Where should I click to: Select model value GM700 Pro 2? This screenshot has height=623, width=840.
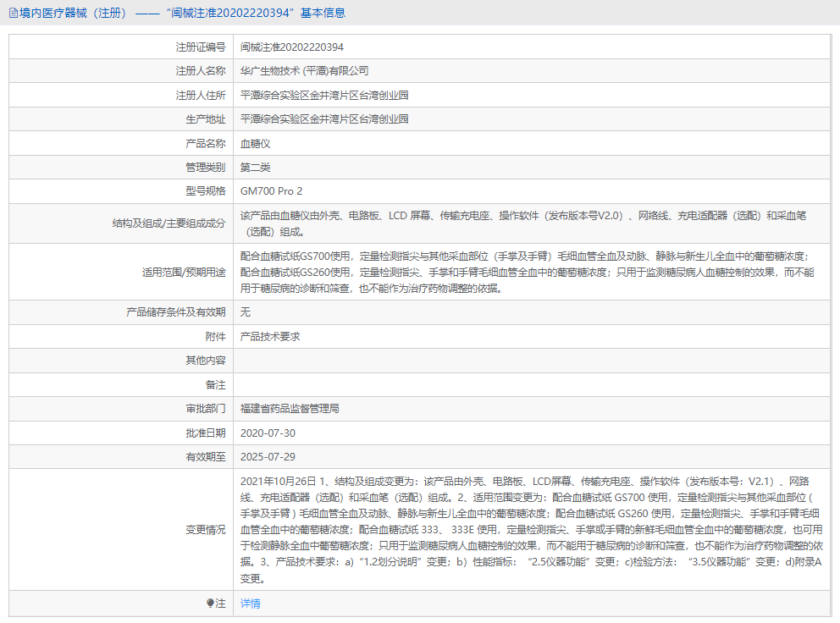click(271, 191)
